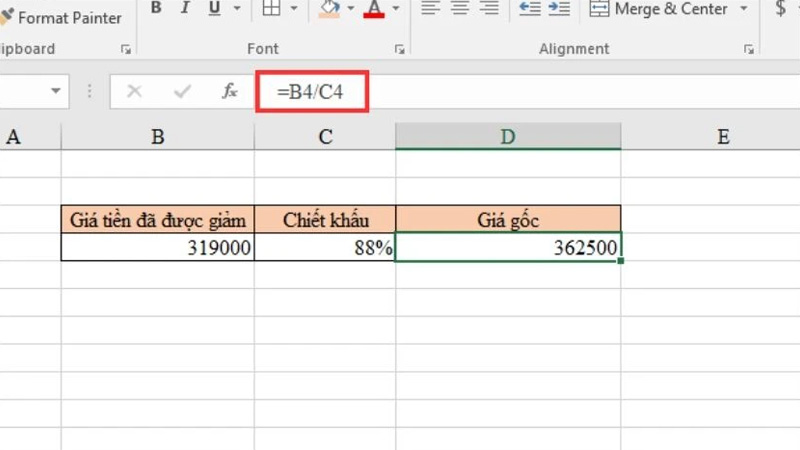Increase indent
The image size is (800, 450).
tap(559, 8)
